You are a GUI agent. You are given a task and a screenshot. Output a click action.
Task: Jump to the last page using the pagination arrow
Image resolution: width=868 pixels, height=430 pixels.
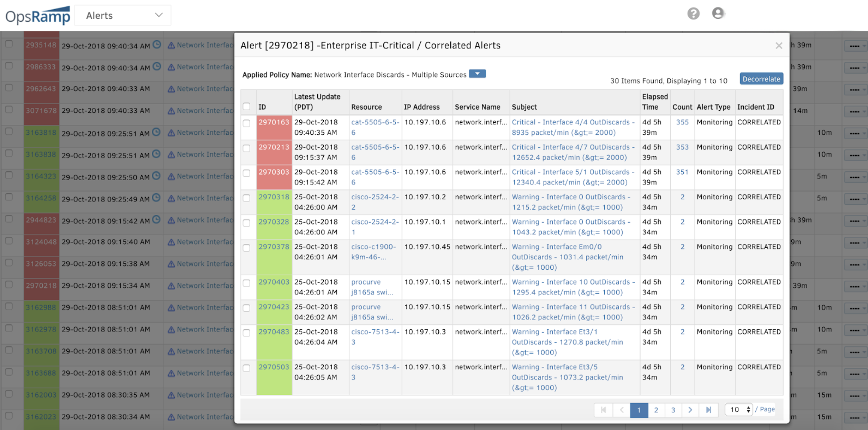click(709, 410)
